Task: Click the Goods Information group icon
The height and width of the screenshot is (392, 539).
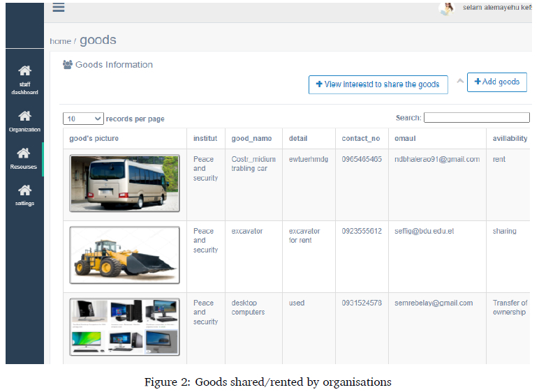Action: pos(68,65)
